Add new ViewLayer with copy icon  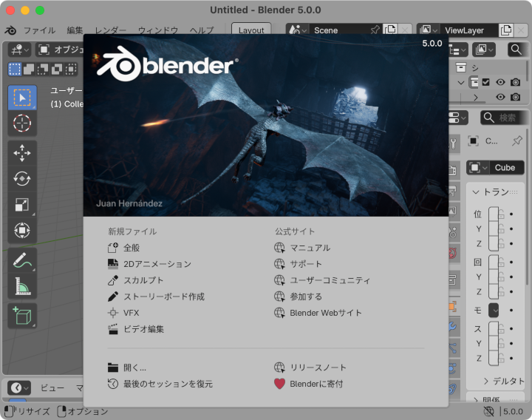tap(506, 30)
